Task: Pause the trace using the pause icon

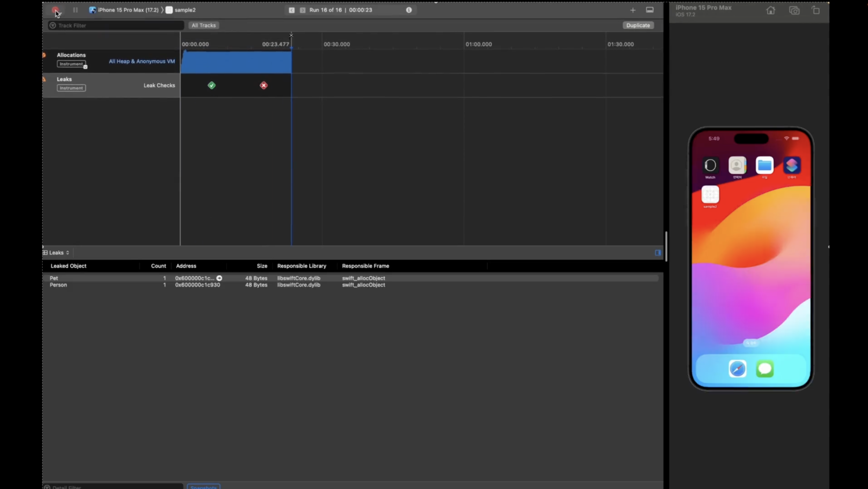Action: [x=75, y=10]
